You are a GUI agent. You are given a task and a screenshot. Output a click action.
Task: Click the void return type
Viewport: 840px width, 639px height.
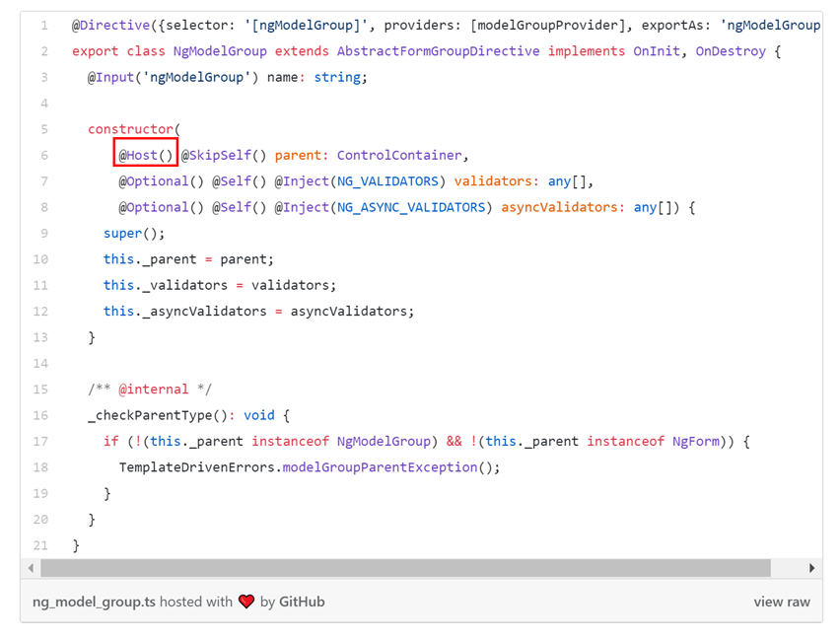pyautogui.click(x=259, y=415)
